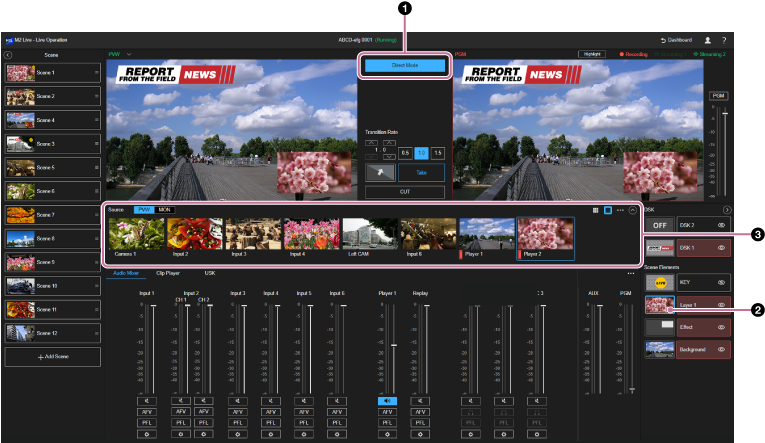765x443 pixels.
Task: Adjust the PGM mixer fader handle
Action: pos(632,389)
